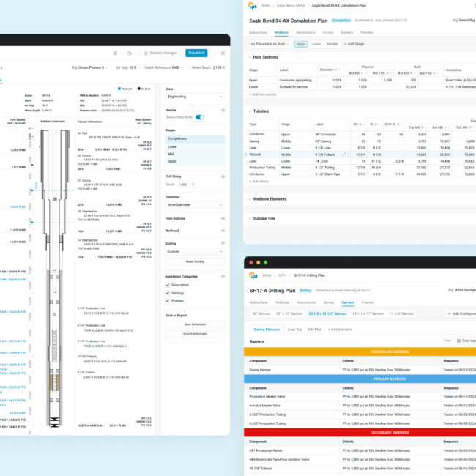This screenshot has width=476, height=476.
Task: Uncheck the Description annotation checkbox
Action: [x=168, y=285]
